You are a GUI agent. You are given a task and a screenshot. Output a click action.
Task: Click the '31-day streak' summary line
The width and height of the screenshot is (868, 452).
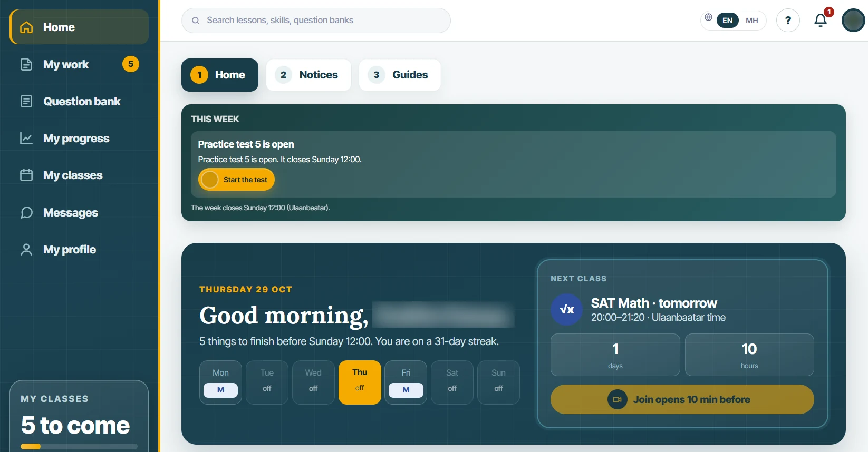349,341
